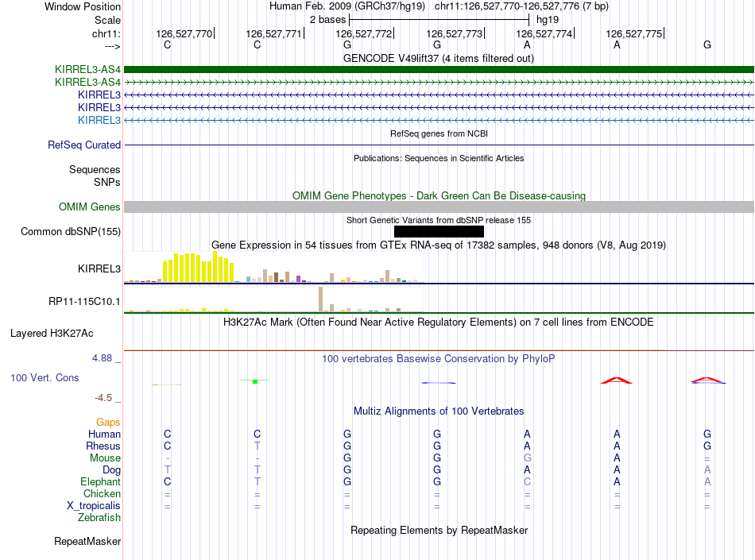The width and height of the screenshot is (755, 560).
Task: Click the -4.5 PhyloP minimum value
Action: click(103, 398)
